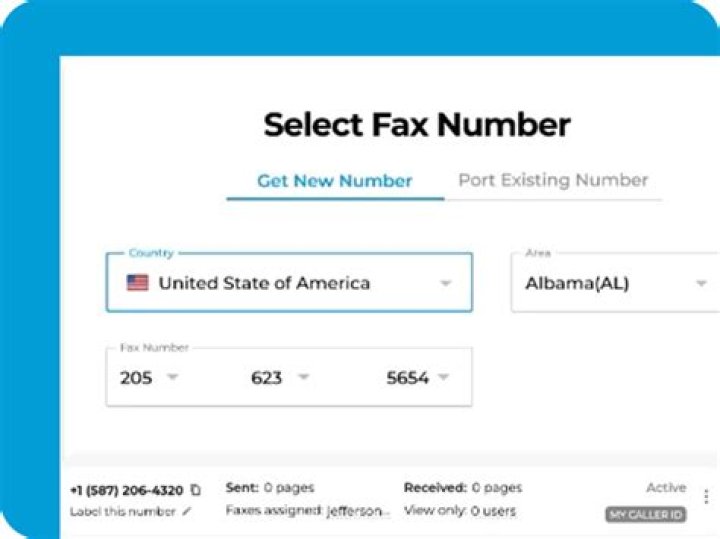Open the Area dropdown showing Albama(AL)
The image size is (720, 539).
click(615, 283)
